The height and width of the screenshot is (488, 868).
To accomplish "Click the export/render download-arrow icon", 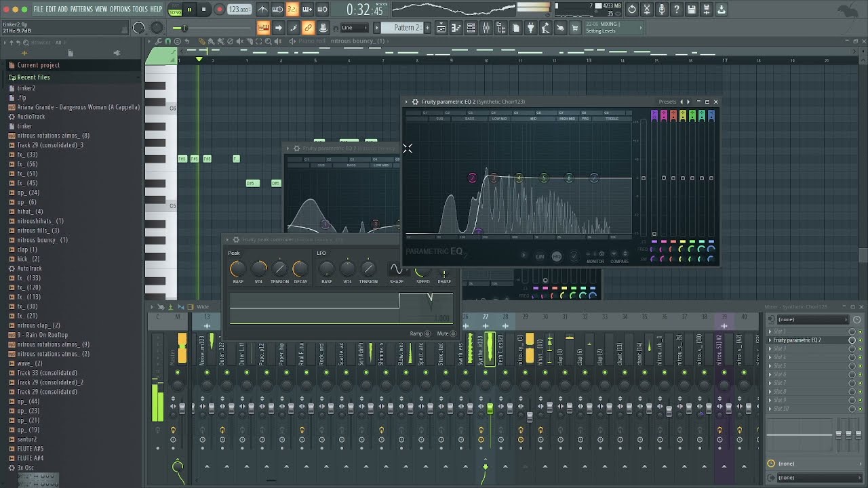I will pos(722,9).
